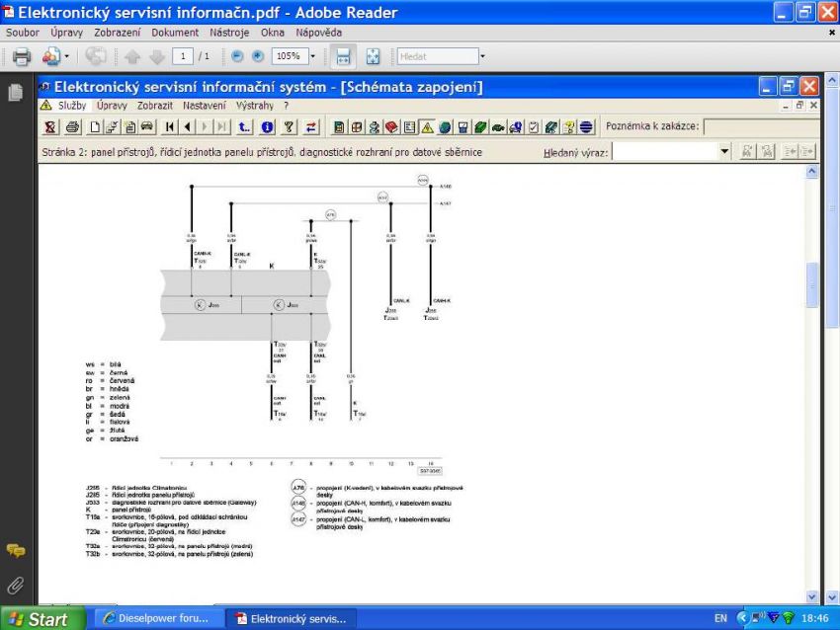
Task: Toggle the Fit Width view button
Action: pos(343,56)
